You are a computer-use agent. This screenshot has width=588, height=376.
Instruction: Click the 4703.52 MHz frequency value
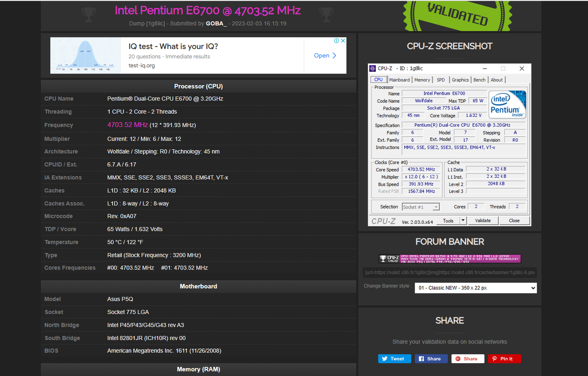click(x=128, y=125)
